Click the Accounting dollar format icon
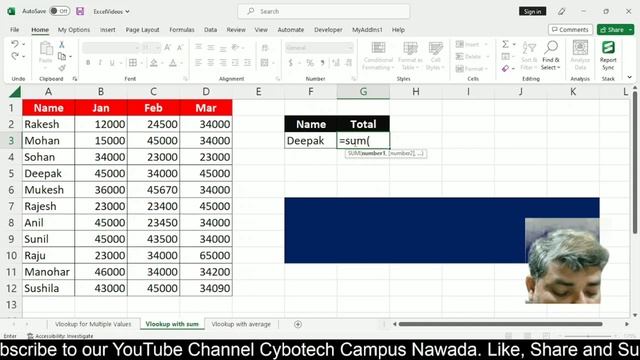Viewport: 640px width, 360px height. 291,63
